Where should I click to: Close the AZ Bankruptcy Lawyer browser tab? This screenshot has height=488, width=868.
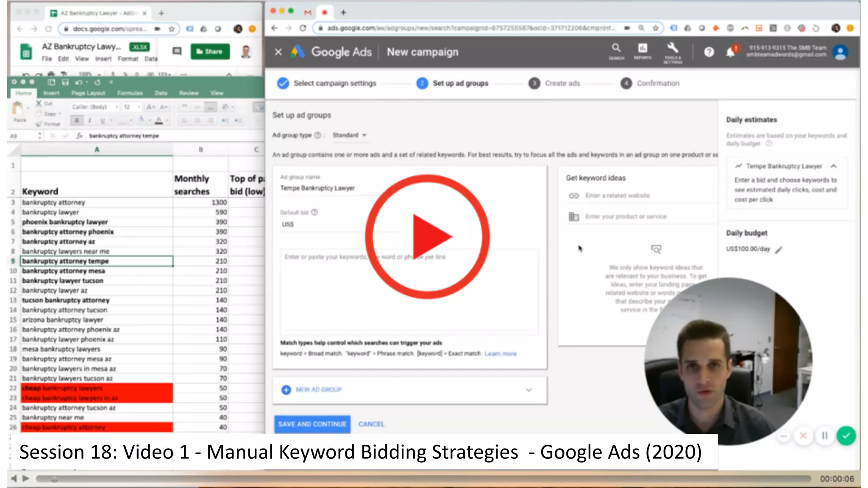click(145, 13)
